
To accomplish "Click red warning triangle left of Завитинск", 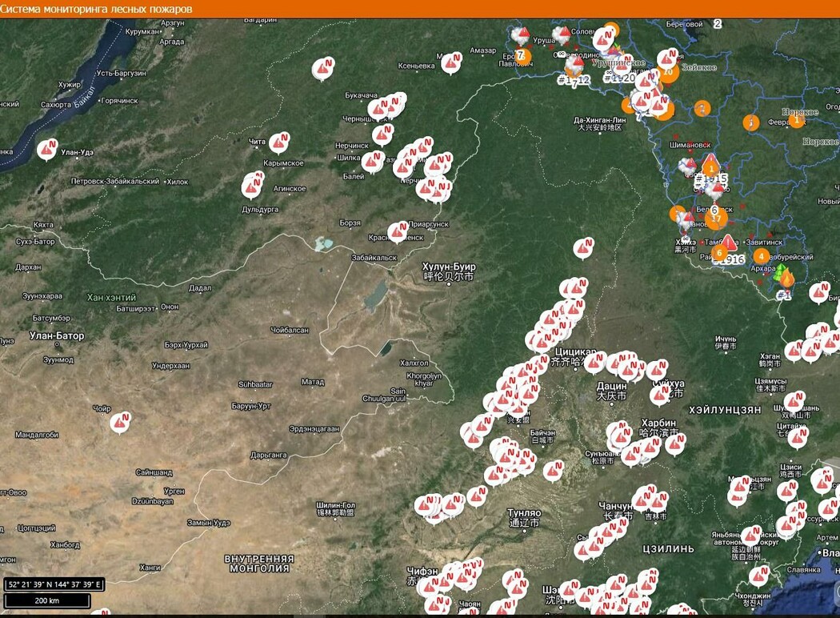I will 728,243.
